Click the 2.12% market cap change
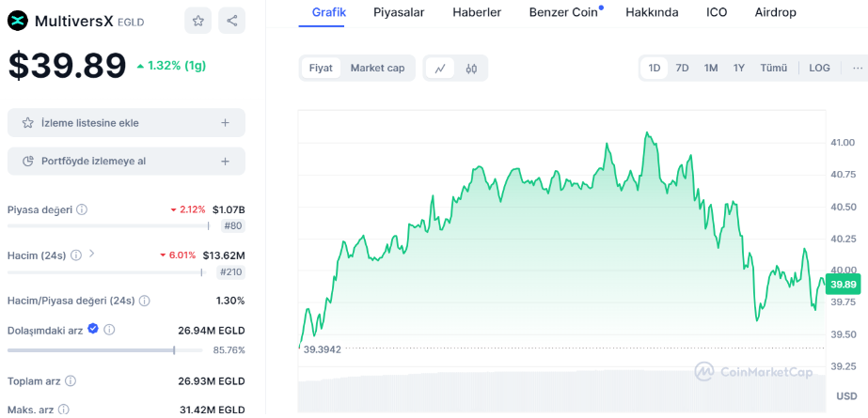This screenshot has width=868, height=418. click(188, 209)
